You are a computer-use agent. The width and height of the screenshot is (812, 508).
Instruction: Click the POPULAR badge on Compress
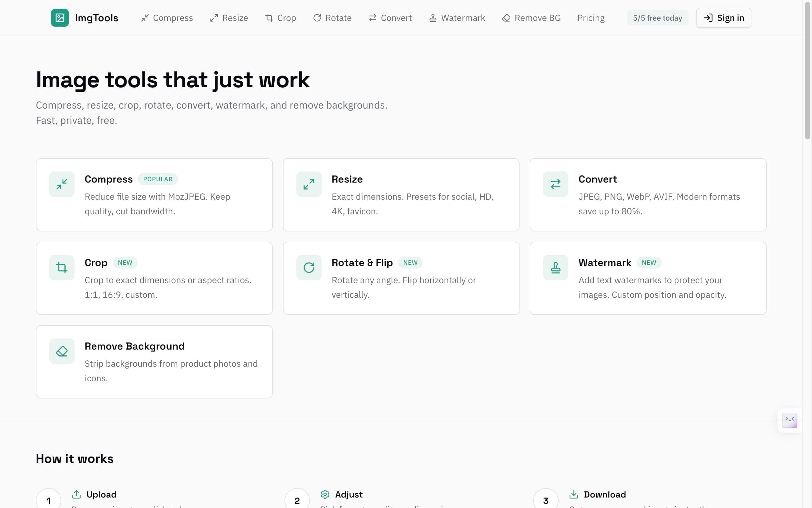pyautogui.click(x=158, y=179)
